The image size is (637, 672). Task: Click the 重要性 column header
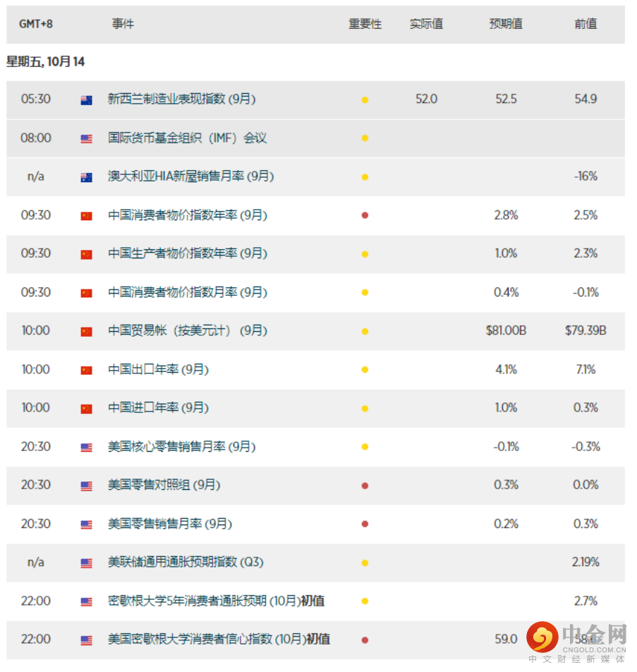pyautogui.click(x=365, y=23)
